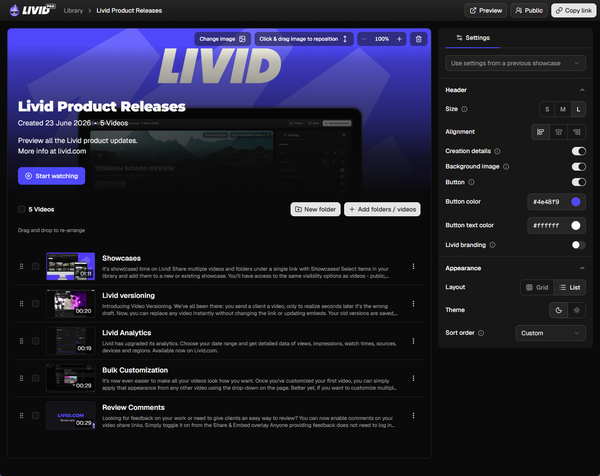Screen dimensions: 600x476
Task: Open more options for Review Comments
Action: coord(413,416)
